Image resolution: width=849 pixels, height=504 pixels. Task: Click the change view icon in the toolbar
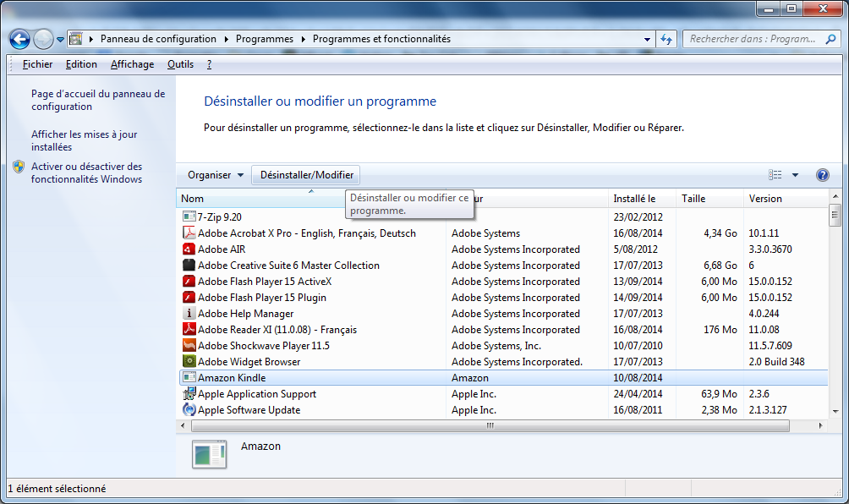coord(775,175)
